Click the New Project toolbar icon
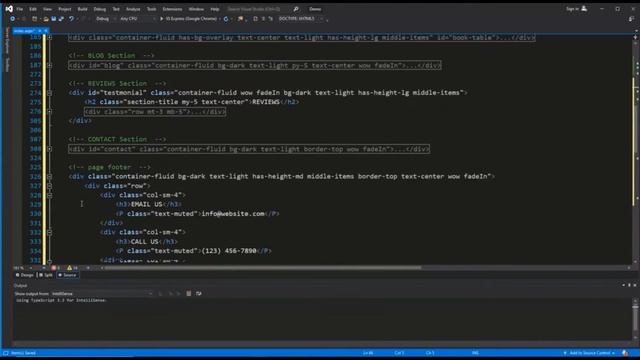 click(35, 19)
